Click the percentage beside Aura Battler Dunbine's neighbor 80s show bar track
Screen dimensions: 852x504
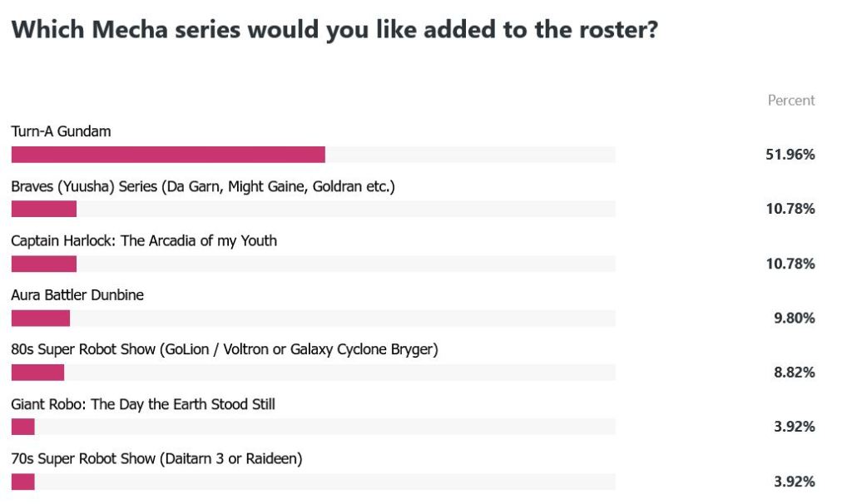pyautogui.click(x=794, y=373)
